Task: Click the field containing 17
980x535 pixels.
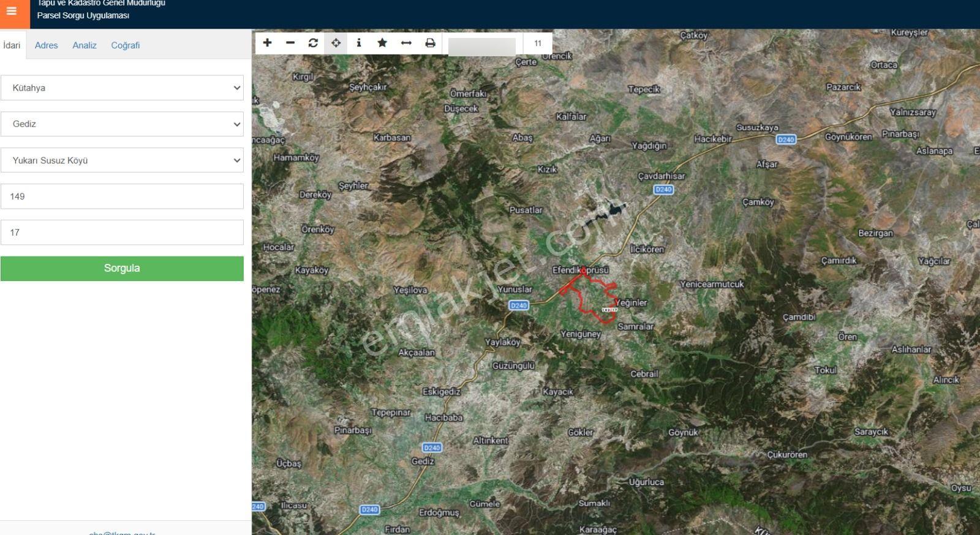Action: tap(122, 233)
